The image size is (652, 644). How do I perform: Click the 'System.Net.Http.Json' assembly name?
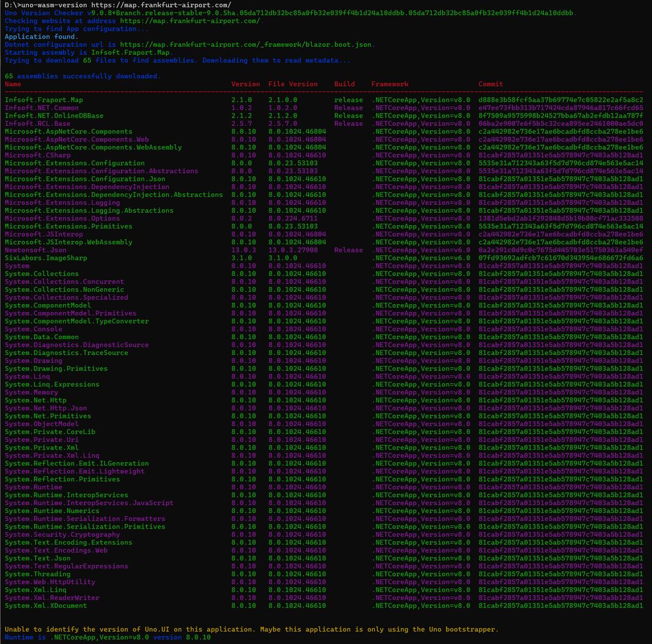click(x=46, y=408)
